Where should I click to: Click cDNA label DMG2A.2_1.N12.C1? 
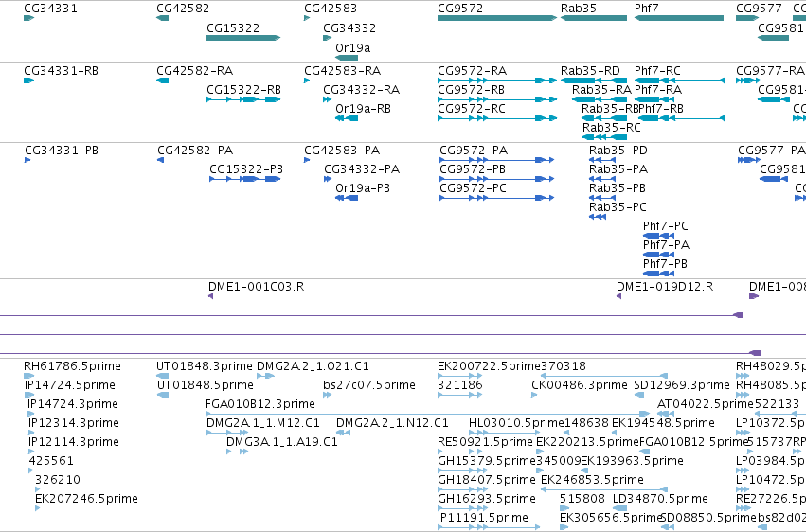[392, 423]
